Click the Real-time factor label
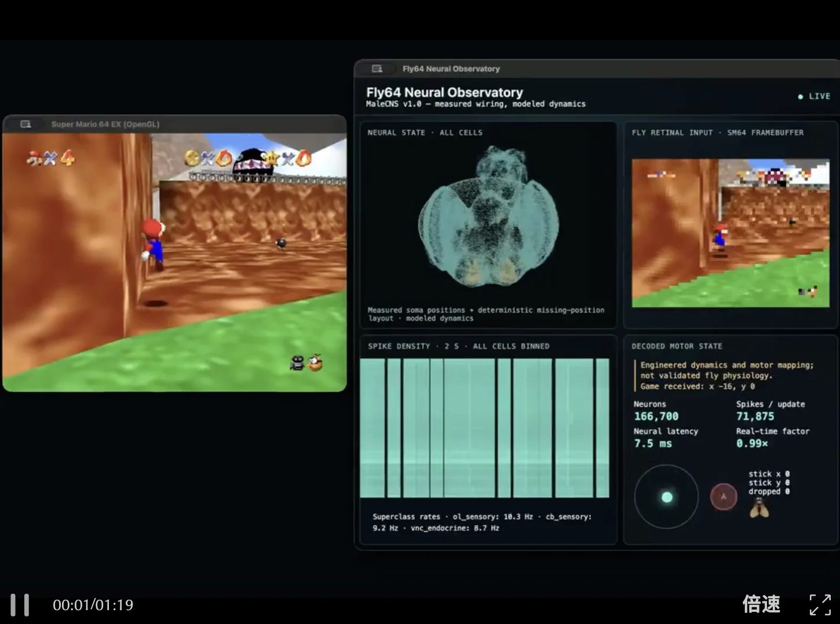This screenshot has height=624, width=840. click(x=773, y=431)
